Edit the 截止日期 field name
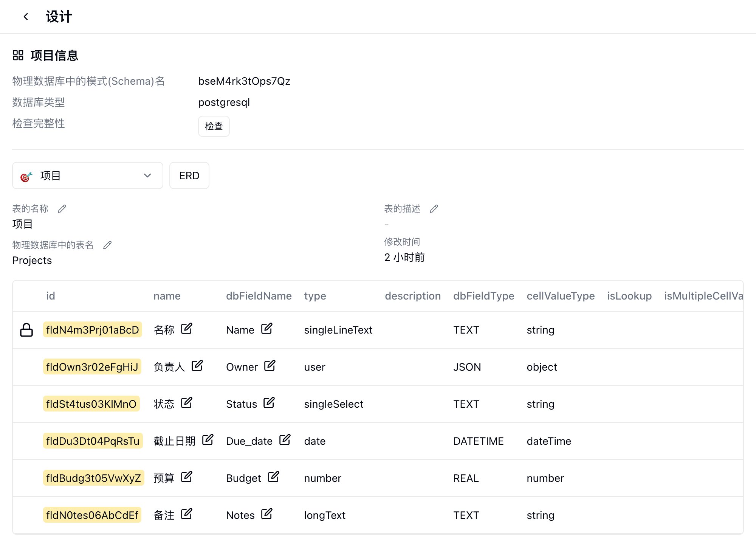Image resolution: width=756 pixels, height=559 pixels. click(208, 440)
